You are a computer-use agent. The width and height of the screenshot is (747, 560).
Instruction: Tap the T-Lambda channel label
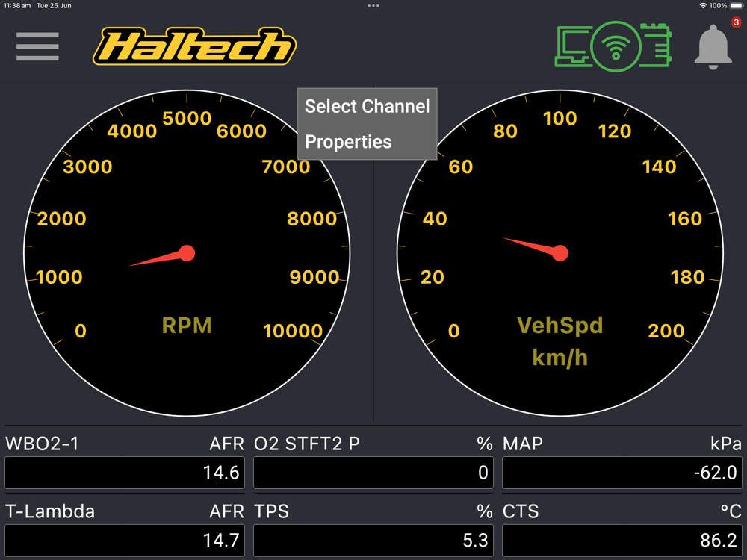(x=50, y=511)
